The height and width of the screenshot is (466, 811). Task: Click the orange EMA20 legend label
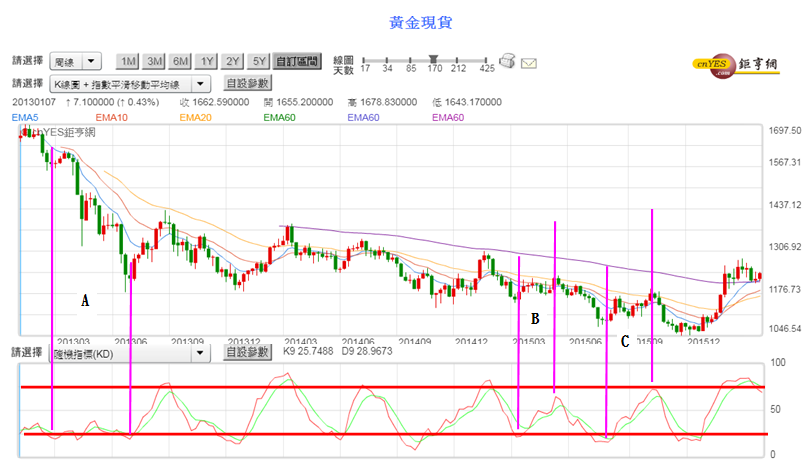pyautogui.click(x=196, y=117)
